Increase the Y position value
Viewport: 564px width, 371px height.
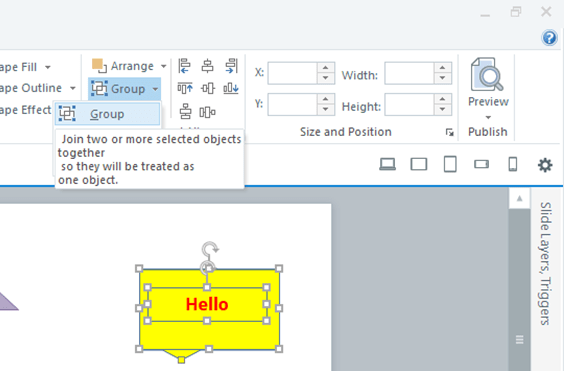326,99
